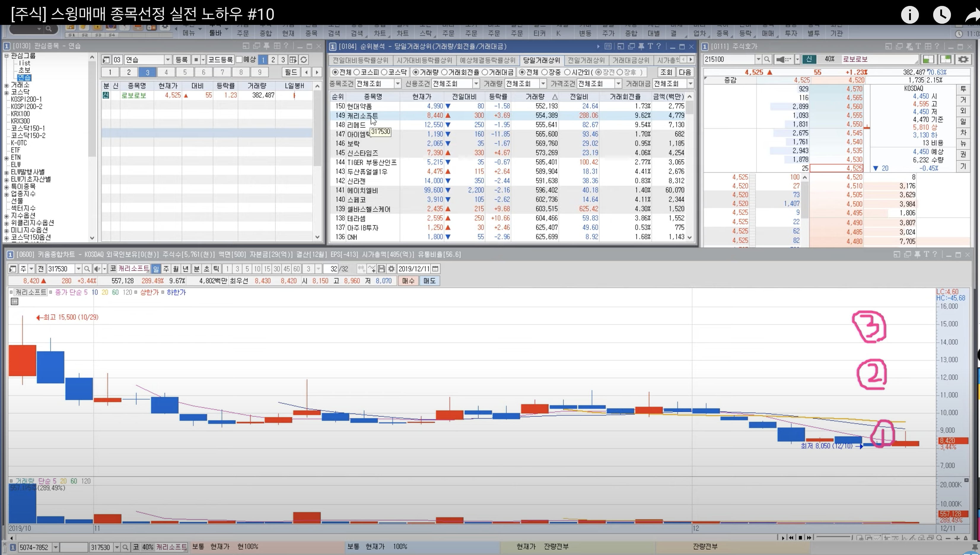The width and height of the screenshot is (980, 555).
Task: Select the 거래대금 sort radio button
Action: click(485, 72)
